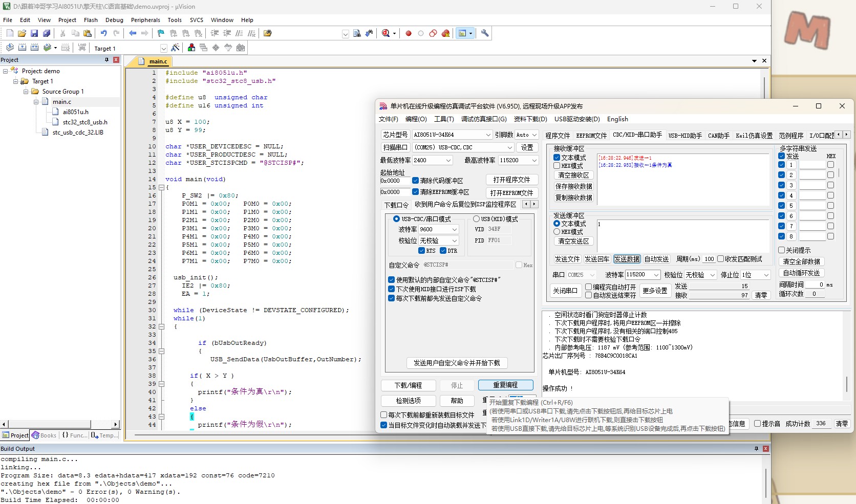Click the Translate current file icon
856x504 pixels.
click(10, 48)
